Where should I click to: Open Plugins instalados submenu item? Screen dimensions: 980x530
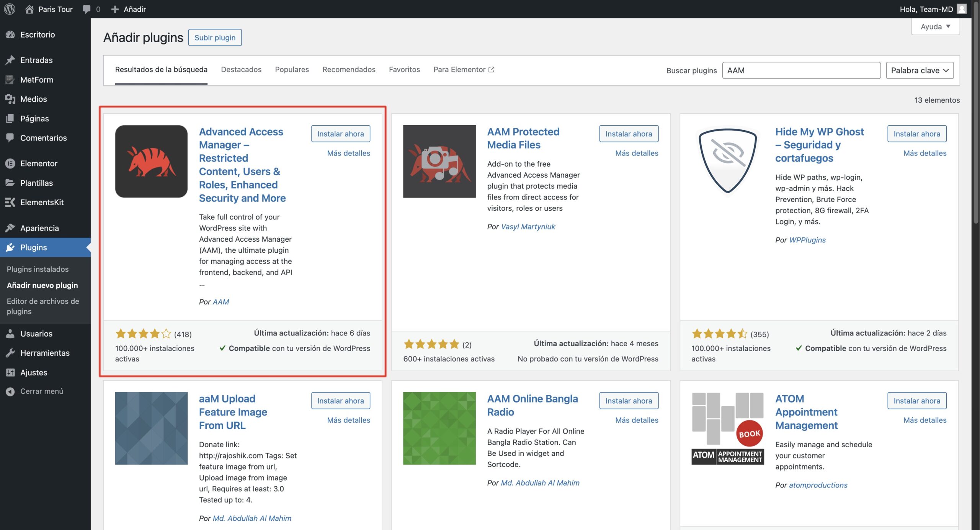pos(38,269)
